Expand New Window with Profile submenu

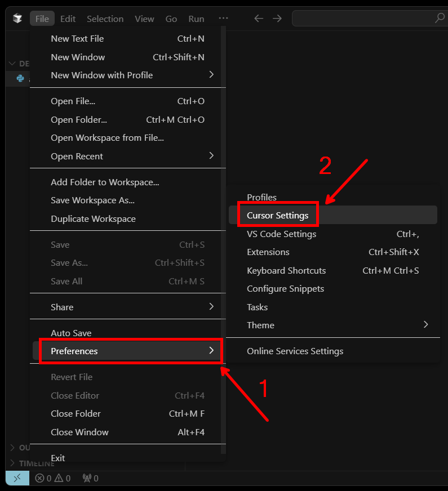127,75
